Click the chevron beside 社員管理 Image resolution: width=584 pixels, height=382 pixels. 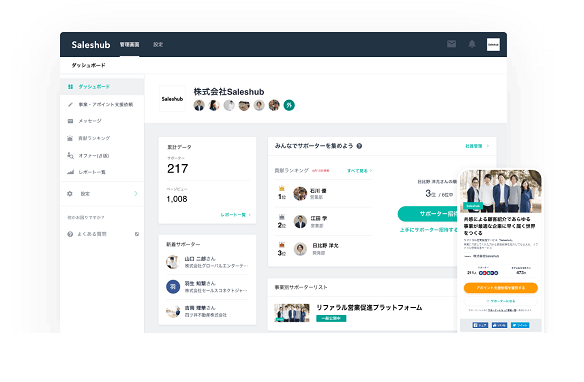pos(488,146)
